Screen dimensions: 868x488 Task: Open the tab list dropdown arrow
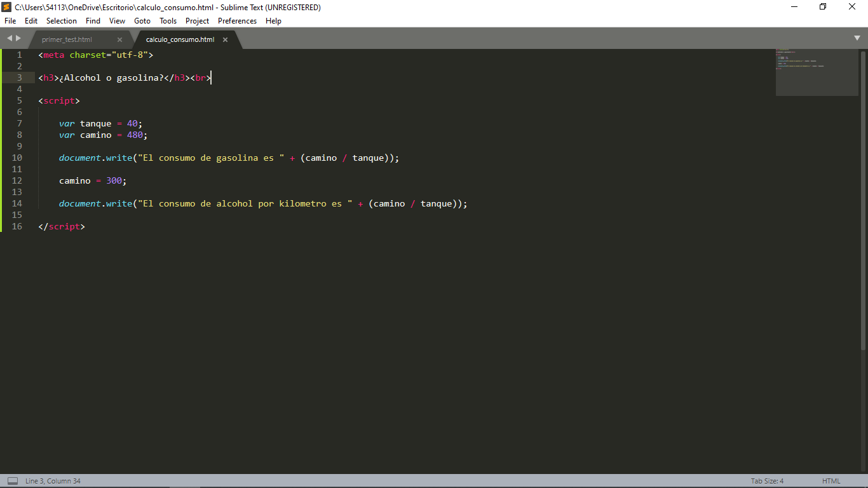(857, 38)
